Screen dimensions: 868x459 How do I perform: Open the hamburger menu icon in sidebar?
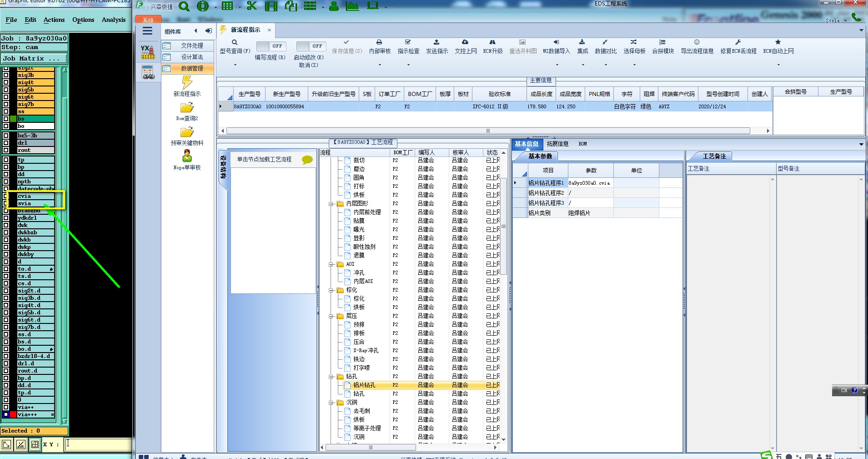click(147, 31)
